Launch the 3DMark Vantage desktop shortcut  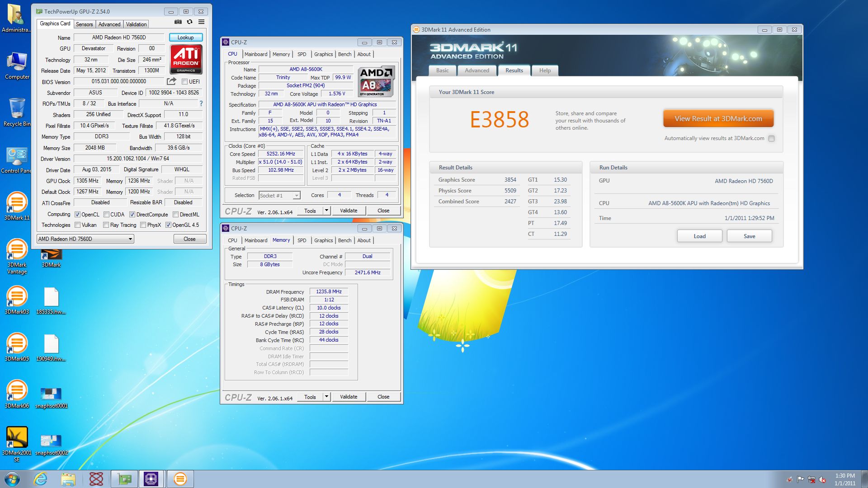coord(17,256)
